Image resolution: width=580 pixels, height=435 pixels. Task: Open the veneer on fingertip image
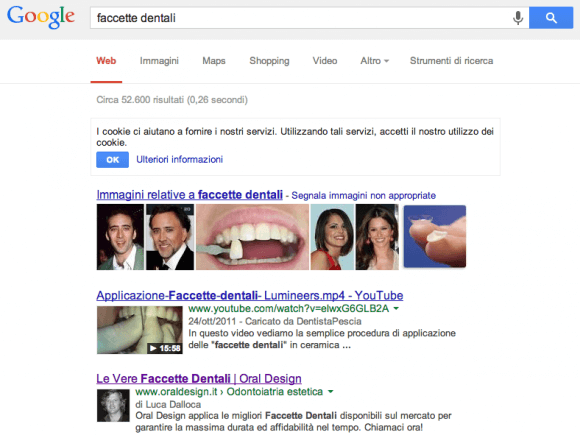[x=435, y=236]
